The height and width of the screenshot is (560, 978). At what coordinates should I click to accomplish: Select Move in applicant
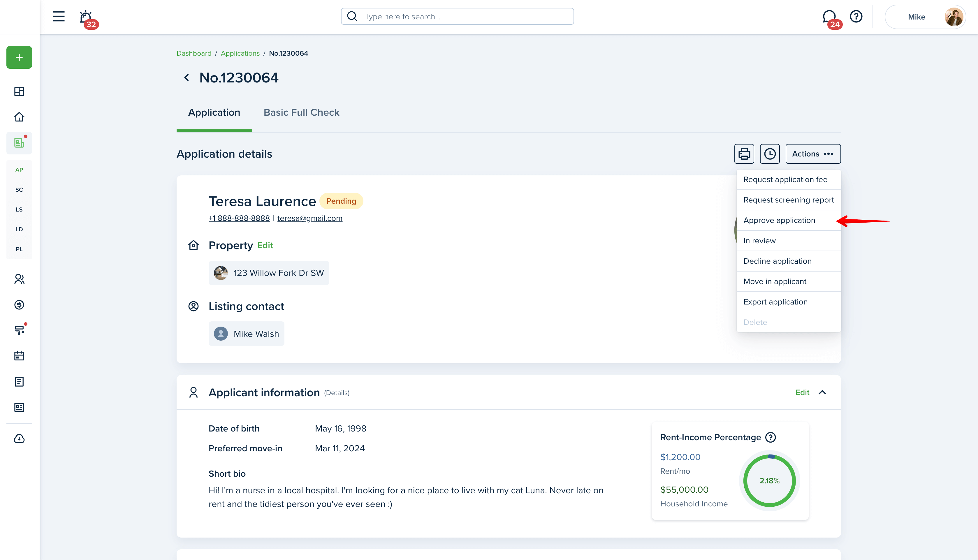click(788, 281)
